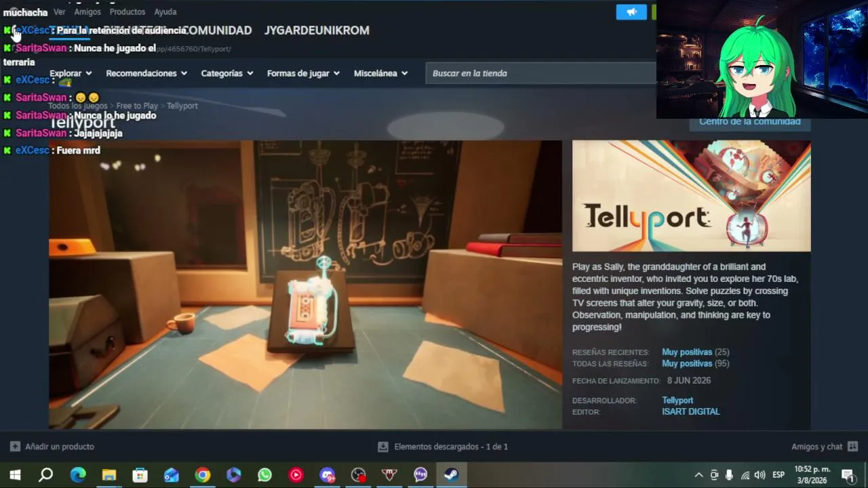This screenshot has width=868, height=488.
Task: Launch Microsoft Edge from the taskbar
Action: [78, 474]
